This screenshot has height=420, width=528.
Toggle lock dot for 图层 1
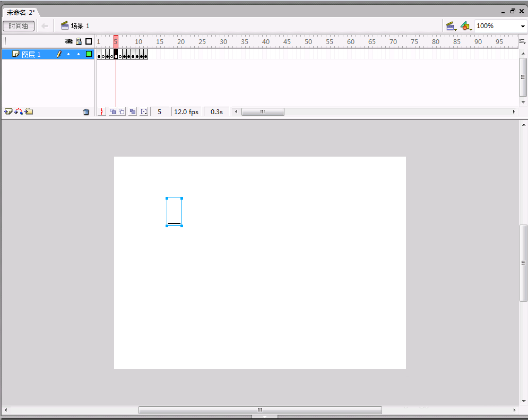point(79,54)
